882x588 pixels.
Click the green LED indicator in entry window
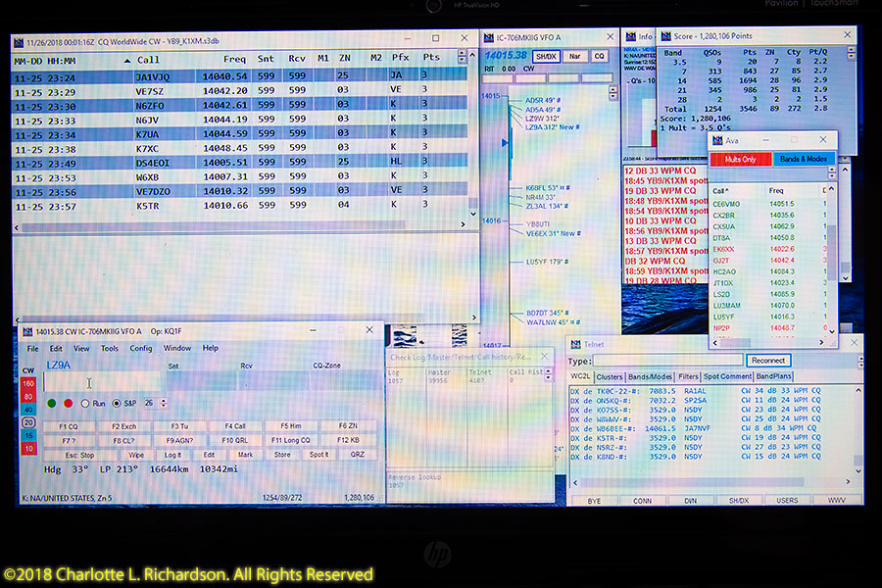(x=51, y=403)
